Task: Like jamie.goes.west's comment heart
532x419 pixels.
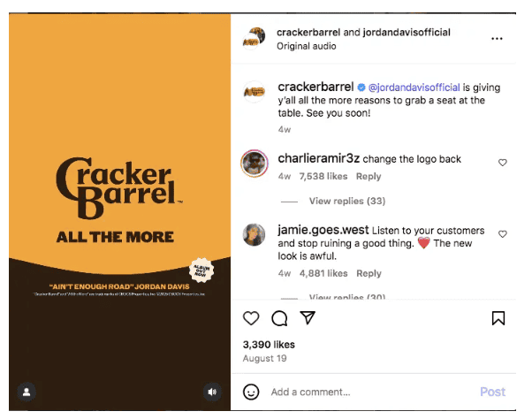Action: (x=503, y=234)
